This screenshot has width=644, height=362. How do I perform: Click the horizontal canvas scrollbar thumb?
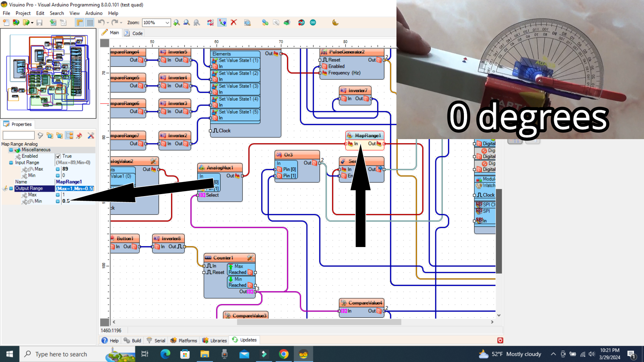click(319, 322)
